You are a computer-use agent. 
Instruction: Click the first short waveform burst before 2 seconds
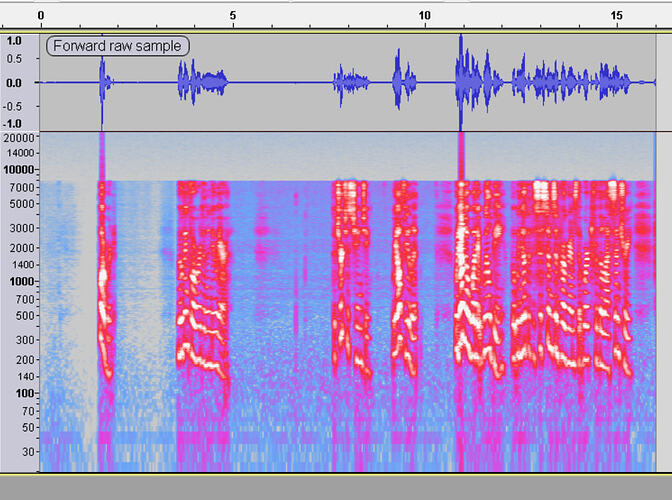(x=101, y=82)
